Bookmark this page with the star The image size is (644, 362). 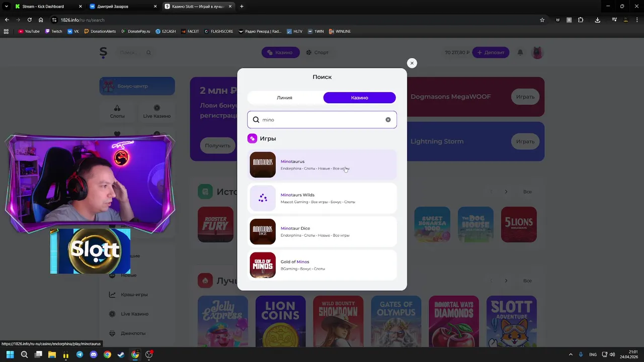(542, 20)
